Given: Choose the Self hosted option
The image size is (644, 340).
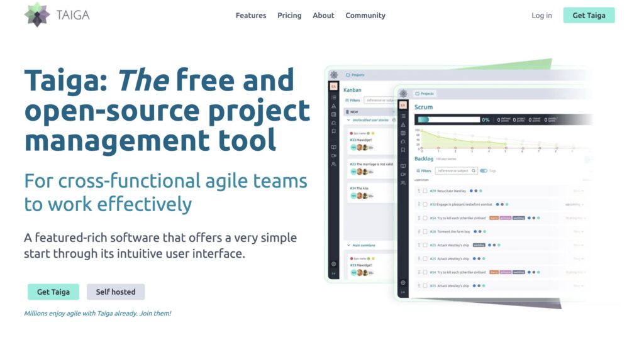Looking at the screenshot, I should tap(116, 292).
